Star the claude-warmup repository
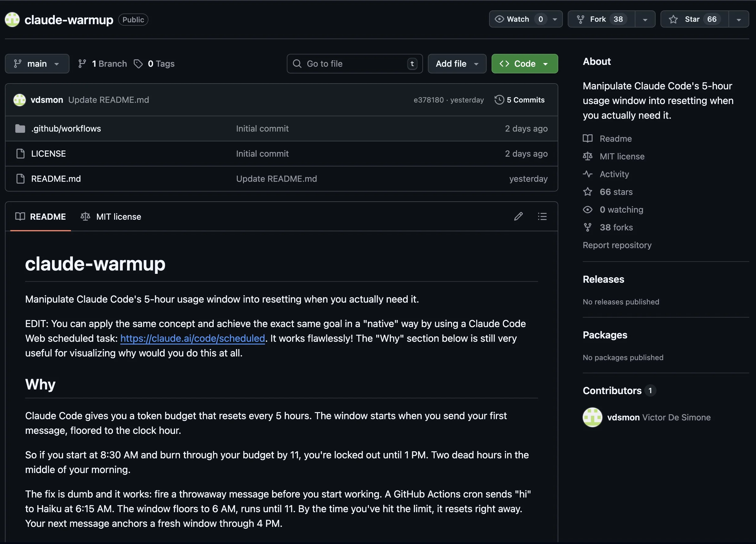756x544 pixels. (x=695, y=19)
